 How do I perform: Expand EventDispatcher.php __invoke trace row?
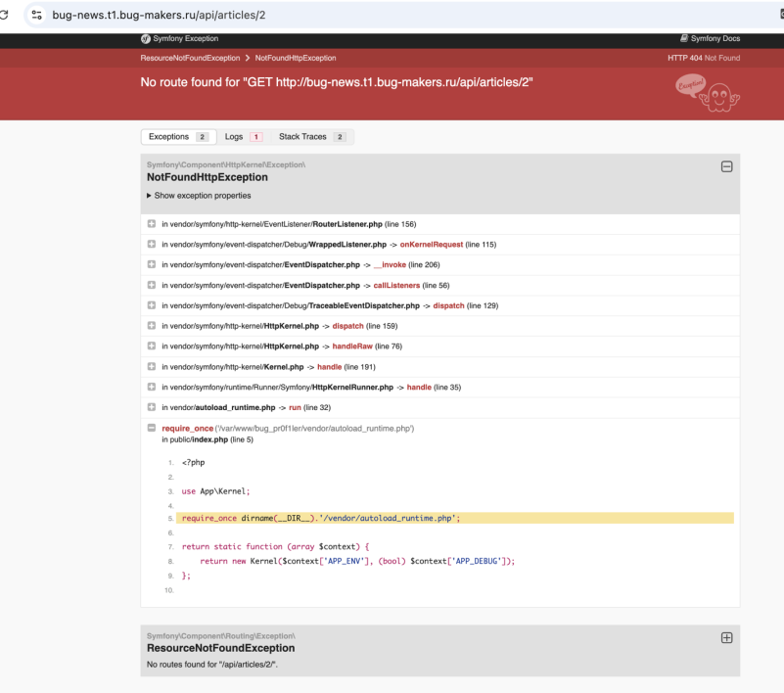[x=152, y=264]
